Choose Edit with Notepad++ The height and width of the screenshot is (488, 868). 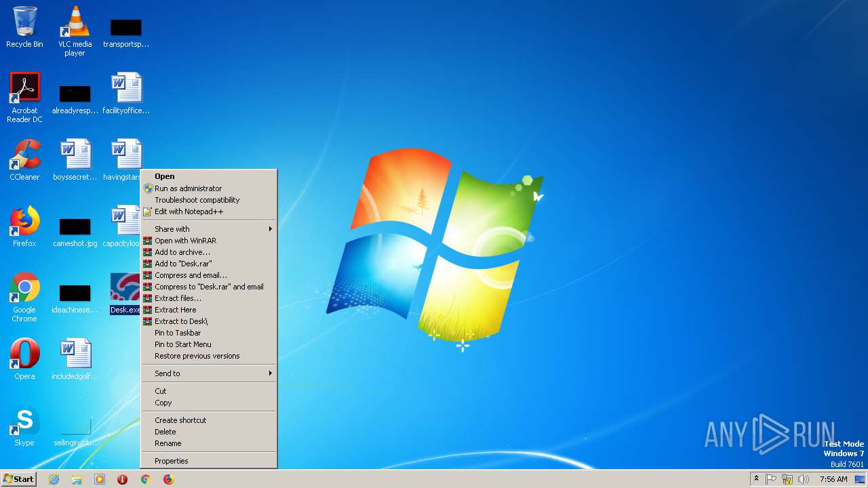coord(209,211)
